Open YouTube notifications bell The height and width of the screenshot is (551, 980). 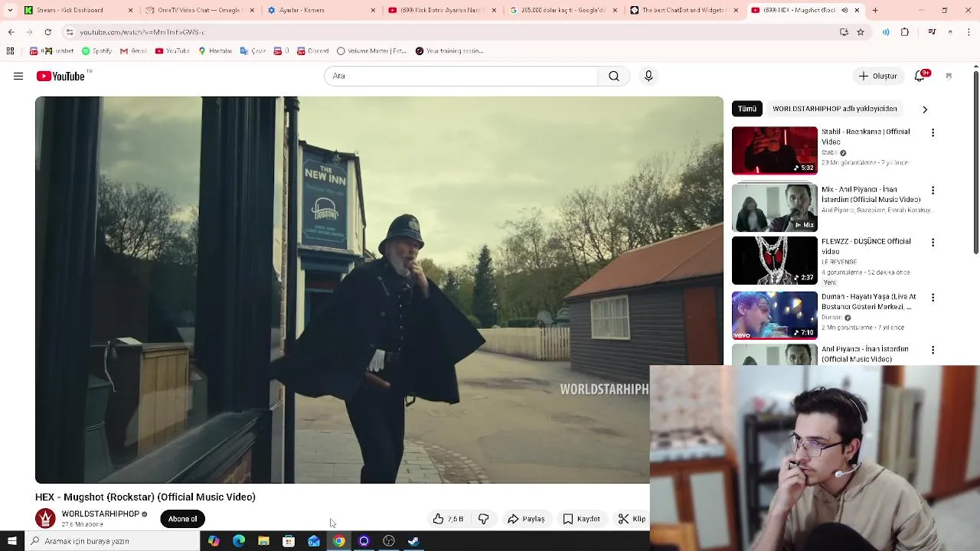pyautogui.click(x=920, y=76)
